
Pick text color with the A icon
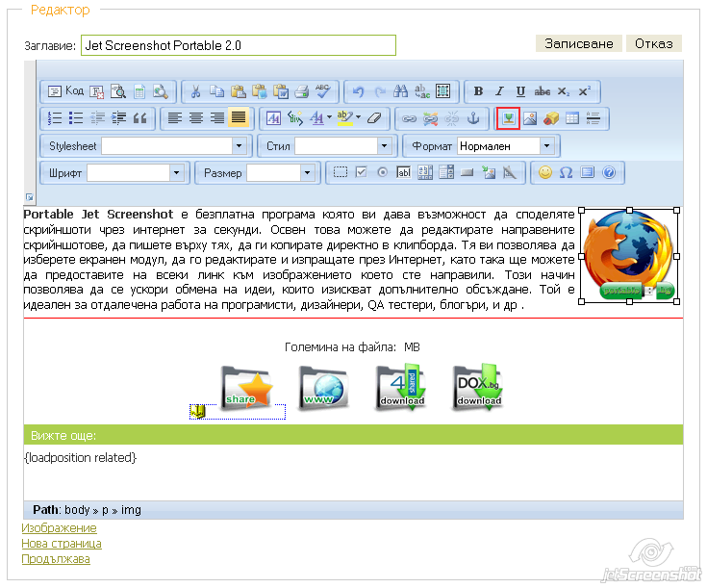point(317,118)
